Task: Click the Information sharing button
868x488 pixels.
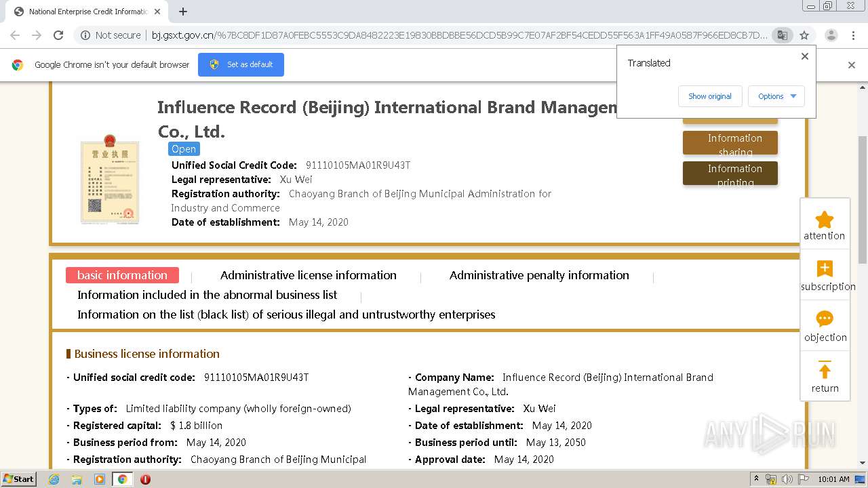Action: point(730,143)
